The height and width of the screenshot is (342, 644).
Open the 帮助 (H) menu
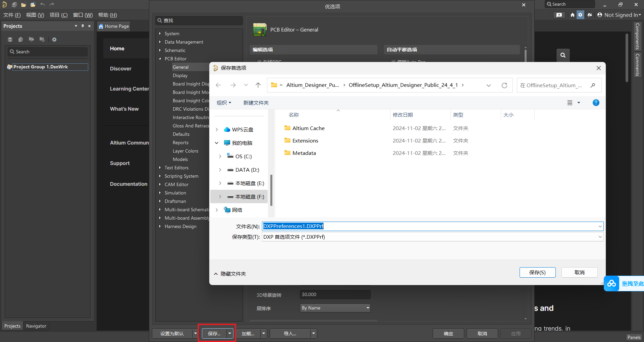108,15
